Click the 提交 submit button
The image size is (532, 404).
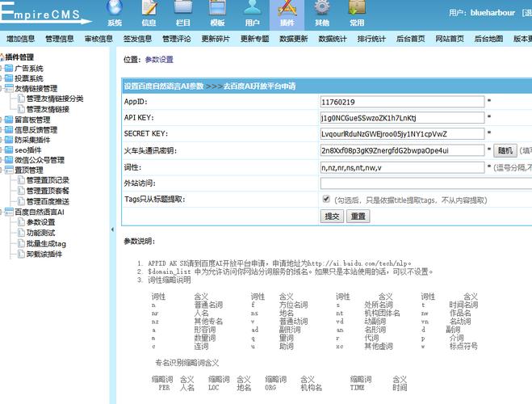pyautogui.click(x=332, y=217)
